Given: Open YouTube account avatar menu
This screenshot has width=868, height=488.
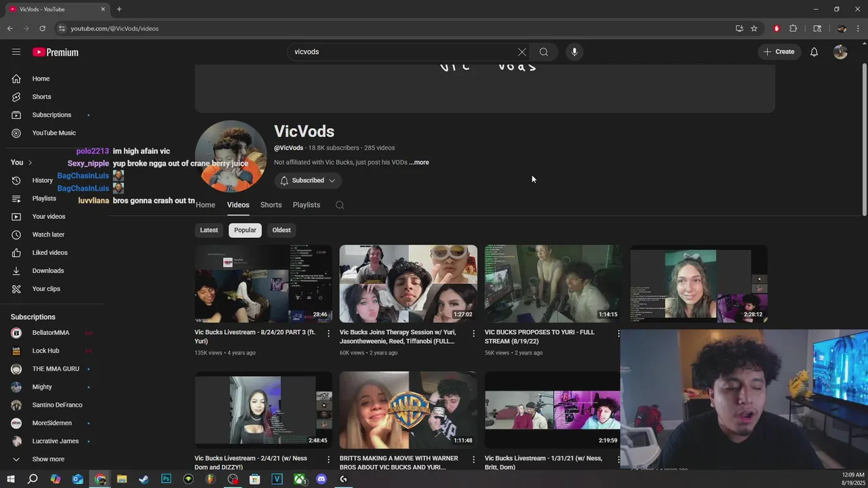Looking at the screenshot, I should click(x=840, y=52).
